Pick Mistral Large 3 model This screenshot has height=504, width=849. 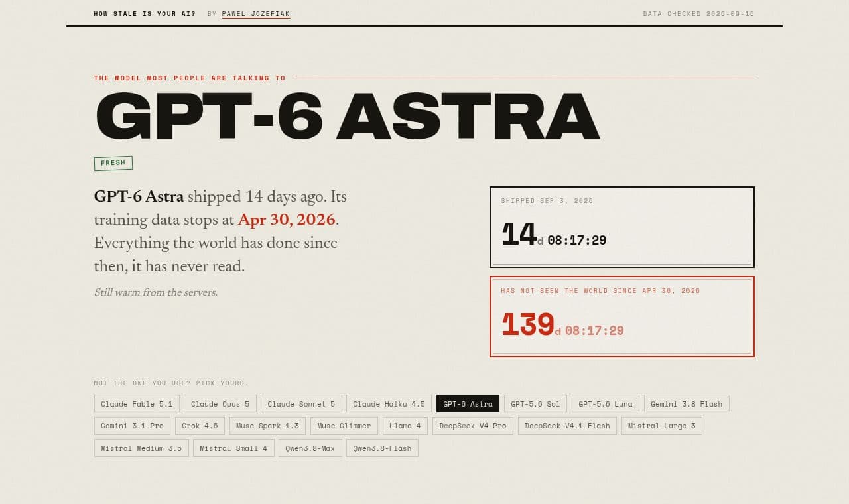[x=662, y=426]
